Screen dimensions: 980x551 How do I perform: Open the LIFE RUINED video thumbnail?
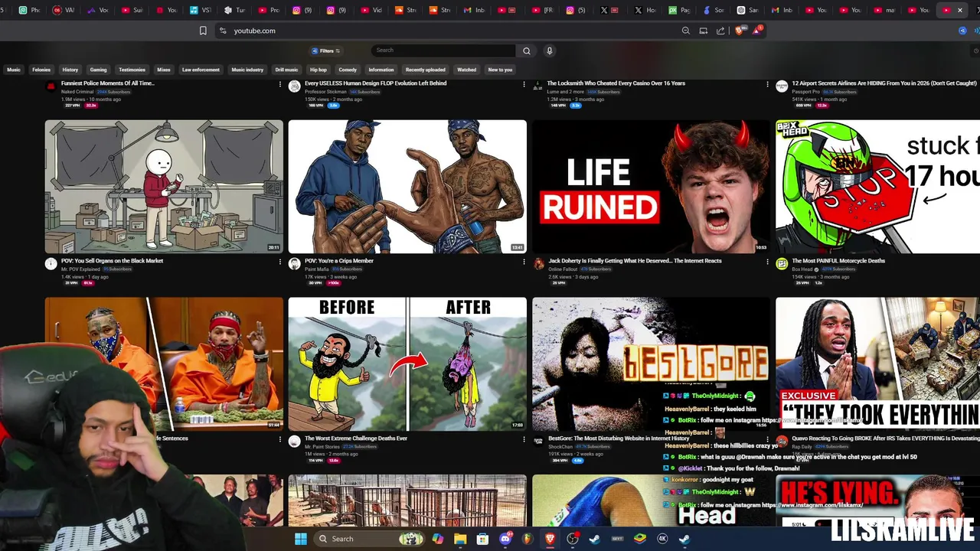(651, 187)
